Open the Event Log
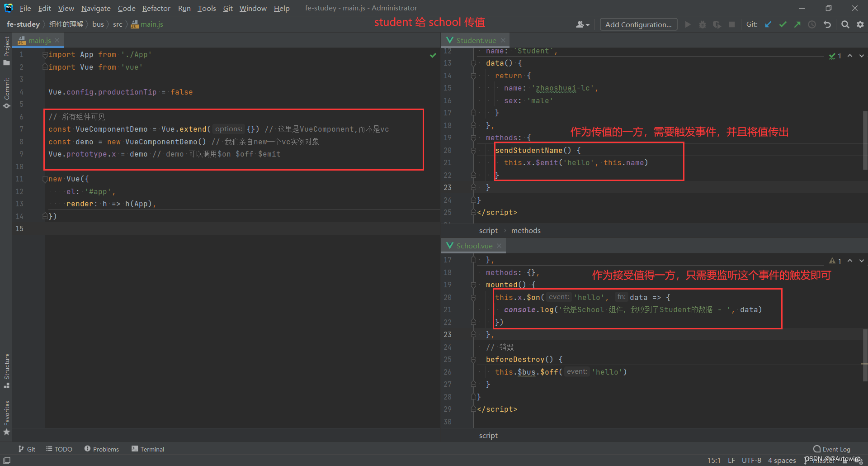 click(832, 449)
